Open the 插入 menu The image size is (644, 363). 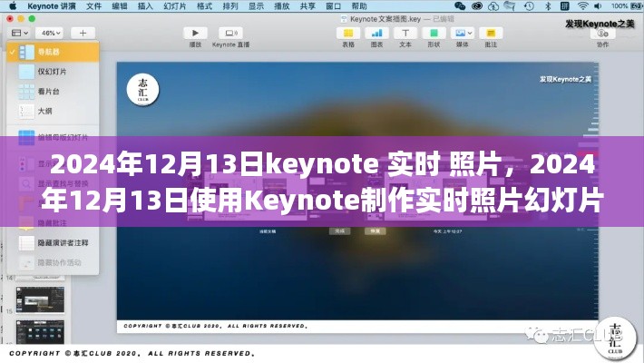click(145, 6)
